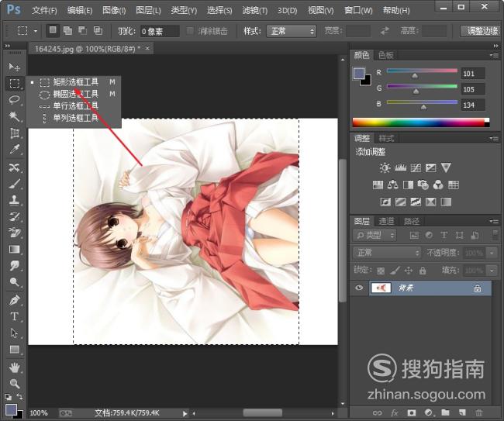Select the Blur tool
This screenshot has width=504, height=421.
coord(14,266)
